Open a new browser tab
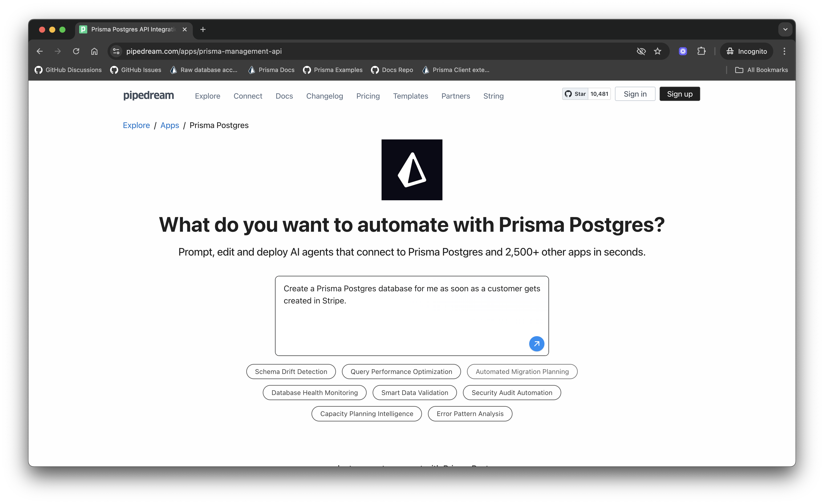Image resolution: width=824 pixels, height=504 pixels. coord(203,29)
